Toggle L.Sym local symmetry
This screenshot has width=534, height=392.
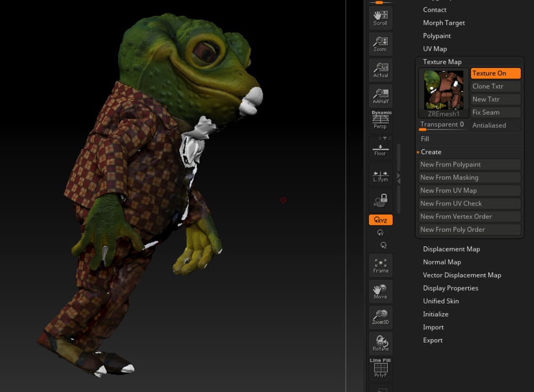(380, 175)
